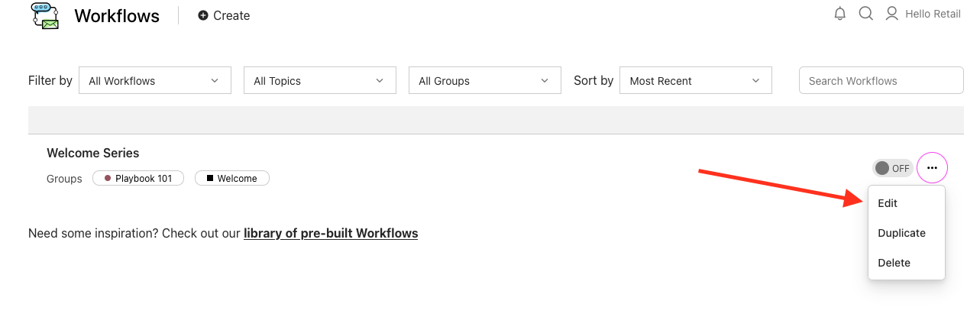Viewport: 980px width, 317px height.
Task: Choose Duplicate in the workflow menu
Action: point(901,233)
